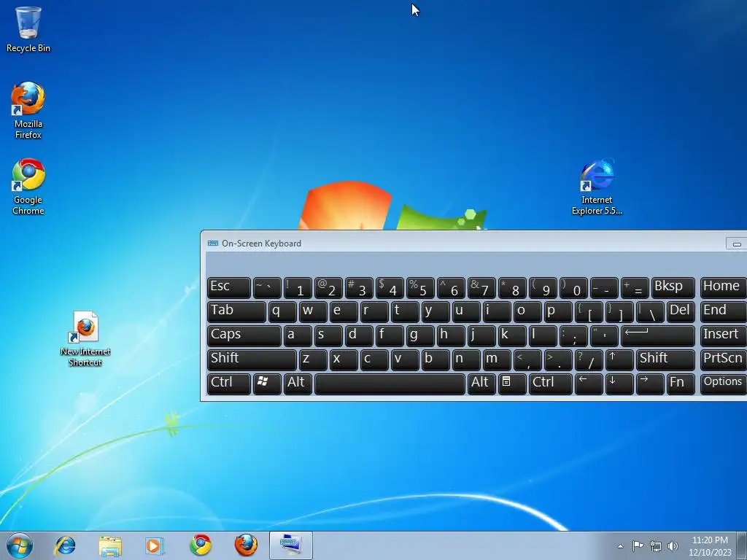Launch Google Chrome from the taskbar
The height and width of the screenshot is (560, 747).
[x=200, y=545]
